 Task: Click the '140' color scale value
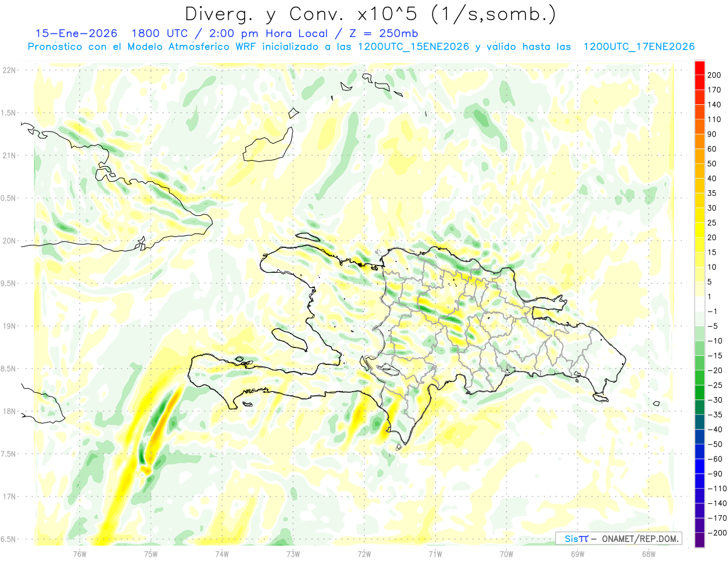[714, 104]
